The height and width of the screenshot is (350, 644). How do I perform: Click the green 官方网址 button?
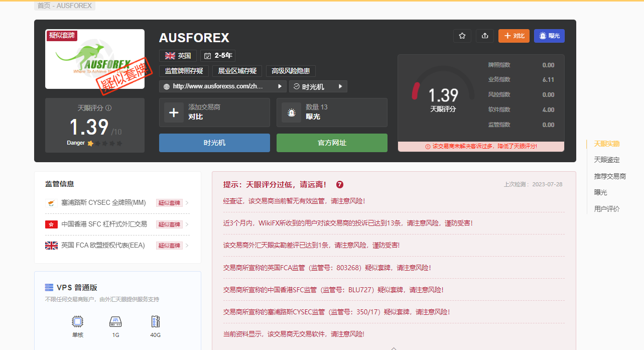point(332,143)
